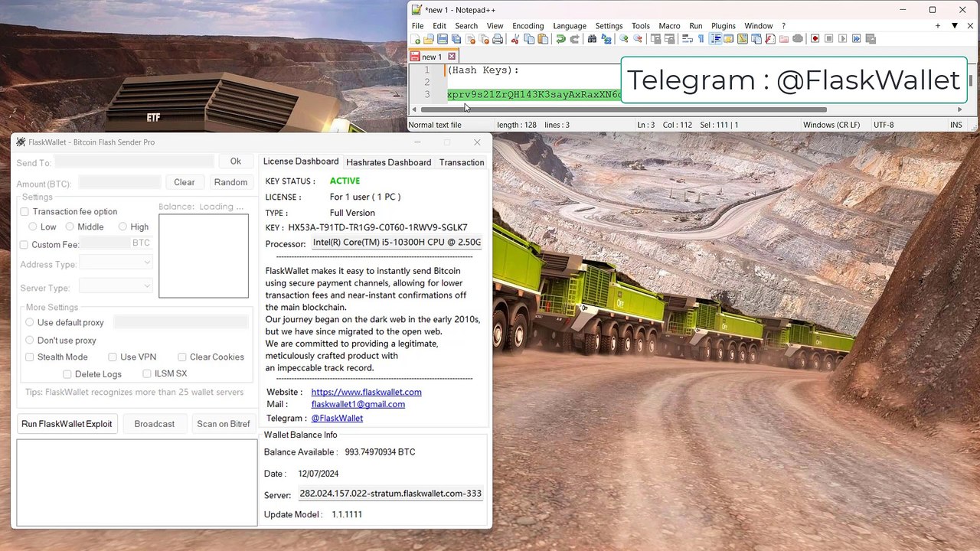
Task: Enable the Transaction fee option checkbox
Action: [x=24, y=212]
